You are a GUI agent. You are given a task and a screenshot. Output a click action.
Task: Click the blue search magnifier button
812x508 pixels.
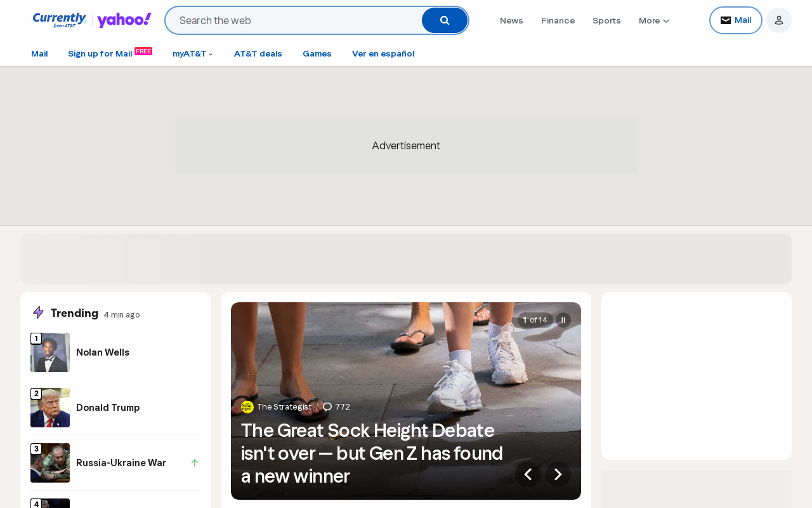(x=445, y=20)
